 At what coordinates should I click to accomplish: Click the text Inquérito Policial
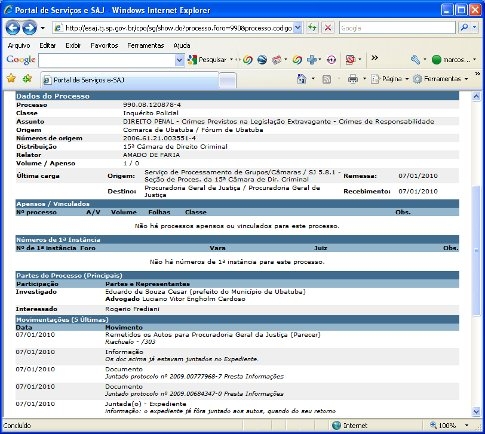(150, 113)
